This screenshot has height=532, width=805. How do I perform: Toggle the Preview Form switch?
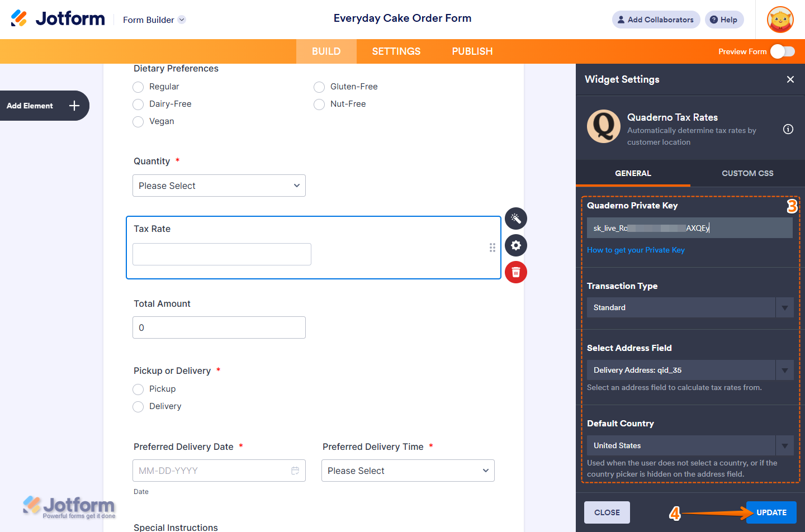click(x=783, y=51)
